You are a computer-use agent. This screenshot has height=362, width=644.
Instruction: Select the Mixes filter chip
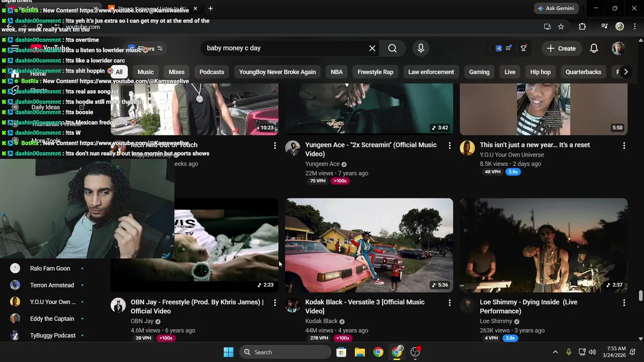click(x=177, y=72)
